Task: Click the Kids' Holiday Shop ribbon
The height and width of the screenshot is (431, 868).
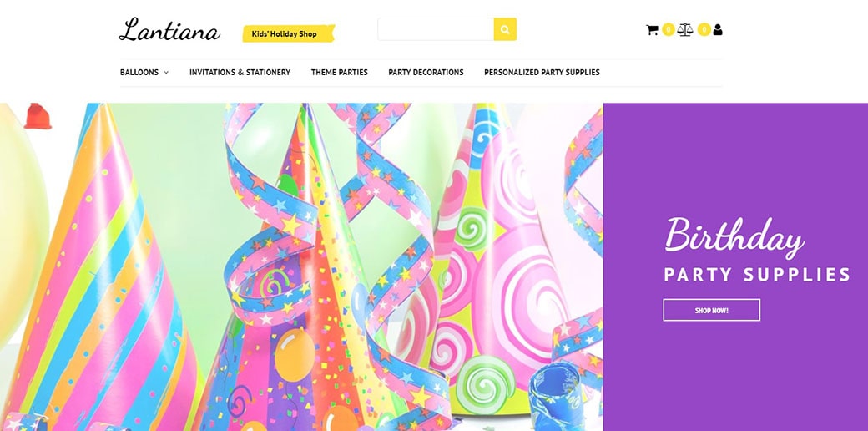Action: (x=289, y=33)
